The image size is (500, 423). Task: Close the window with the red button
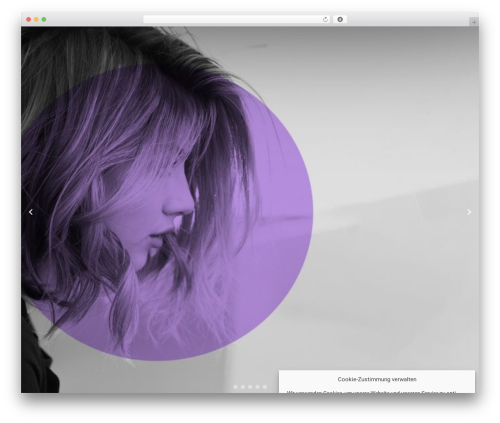click(x=29, y=20)
